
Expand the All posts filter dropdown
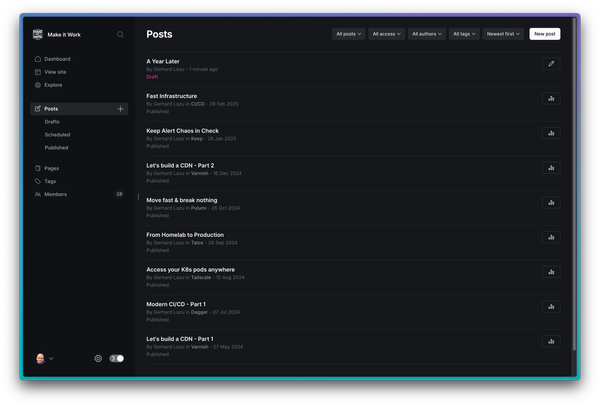tap(348, 34)
